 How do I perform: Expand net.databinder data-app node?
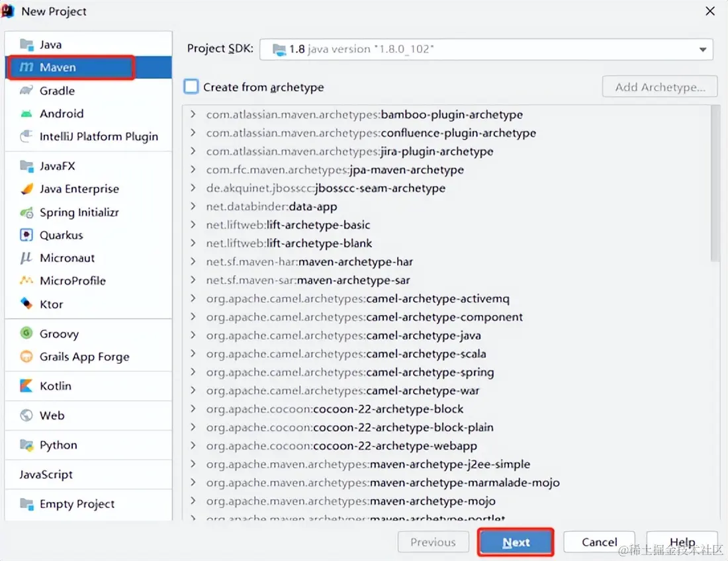tap(193, 206)
